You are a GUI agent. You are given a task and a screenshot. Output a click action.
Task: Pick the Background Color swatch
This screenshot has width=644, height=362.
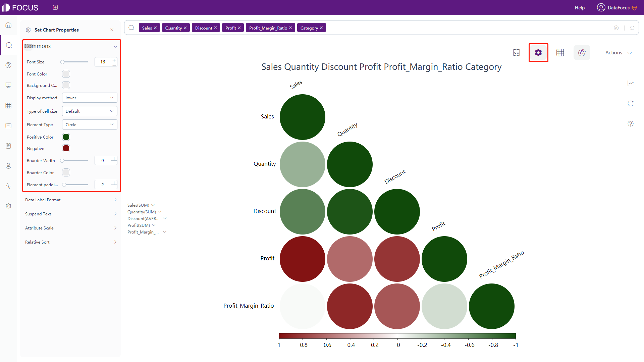point(66,85)
